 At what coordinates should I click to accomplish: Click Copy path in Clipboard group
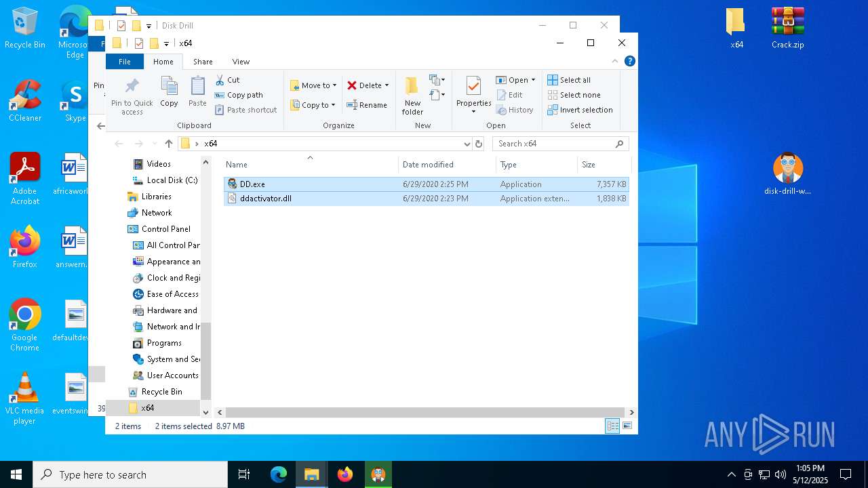point(239,95)
